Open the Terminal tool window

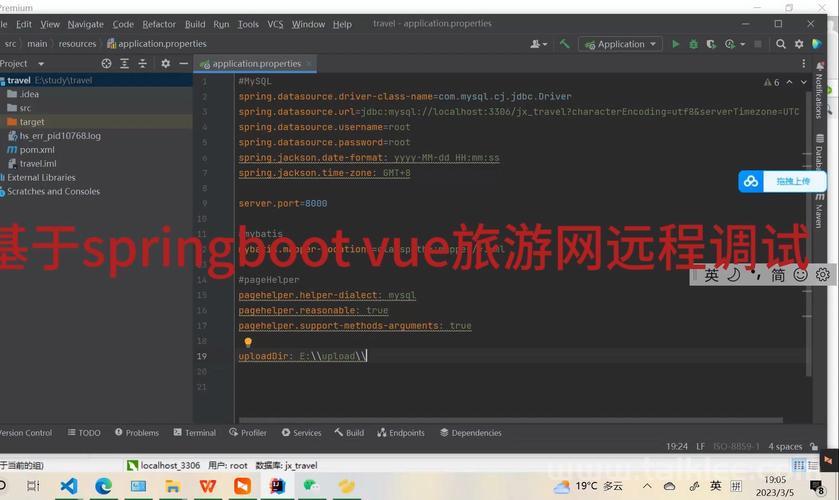[195, 433]
